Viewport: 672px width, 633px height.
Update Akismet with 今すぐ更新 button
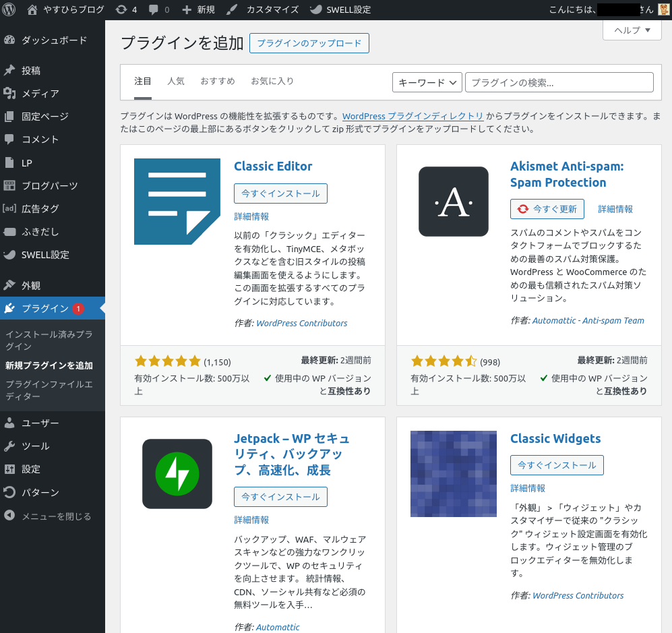(547, 209)
